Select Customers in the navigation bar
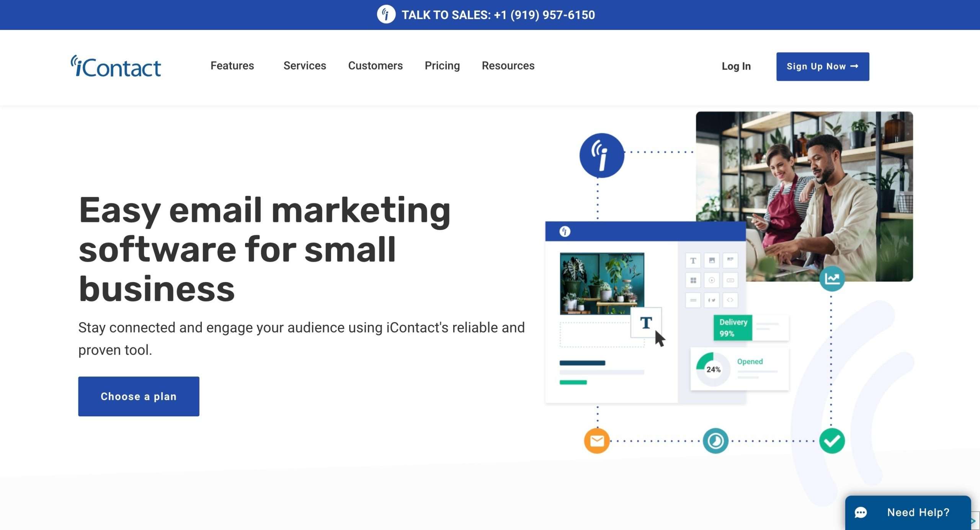This screenshot has height=530, width=980. pos(375,66)
